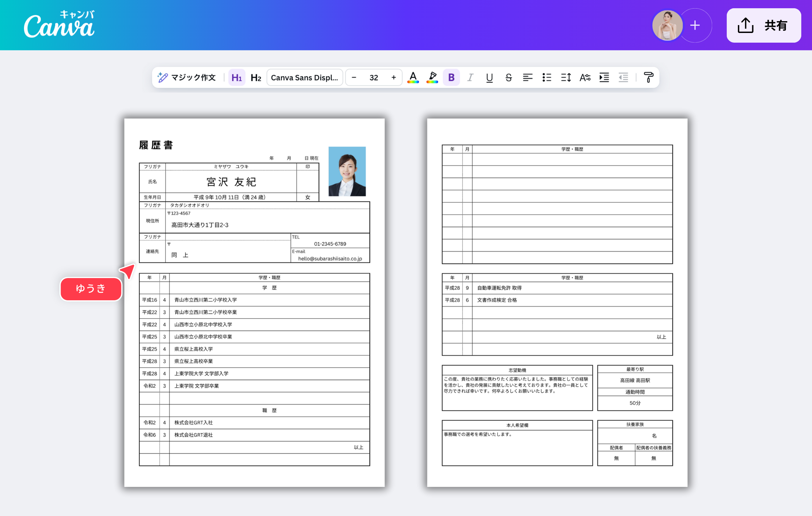
Task: Select the copy style paint roller
Action: (x=648, y=77)
